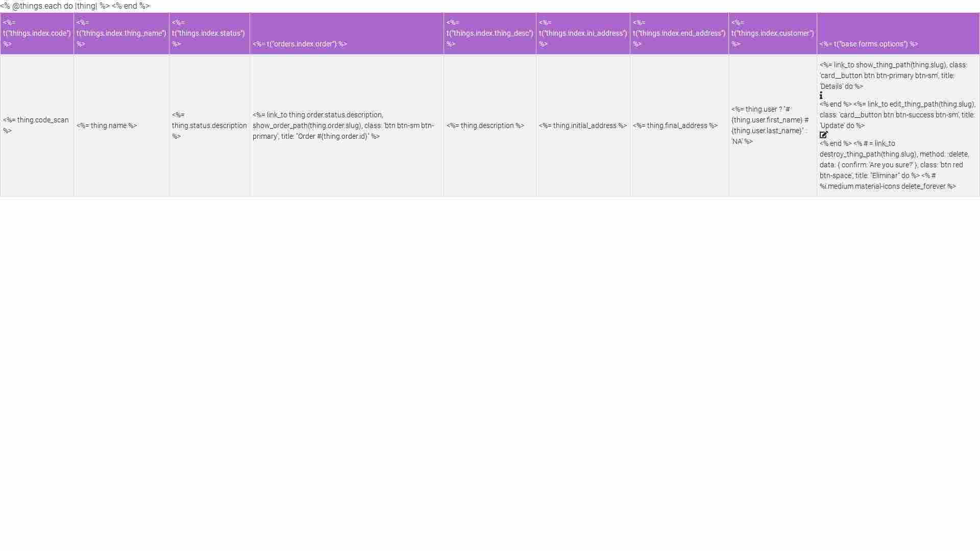The width and height of the screenshot is (980, 551).
Task: Click the thing.name cell
Action: [107, 126]
